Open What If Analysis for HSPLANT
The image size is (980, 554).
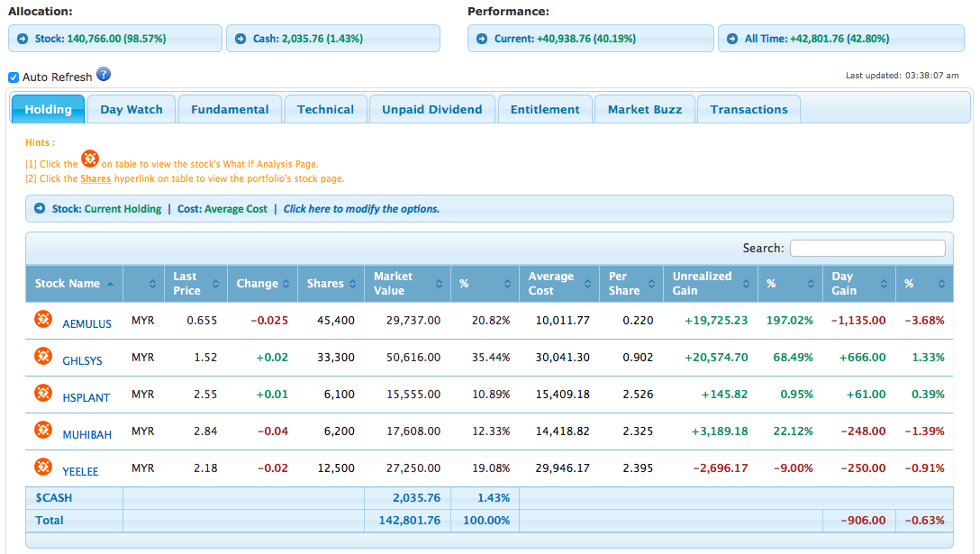43,393
